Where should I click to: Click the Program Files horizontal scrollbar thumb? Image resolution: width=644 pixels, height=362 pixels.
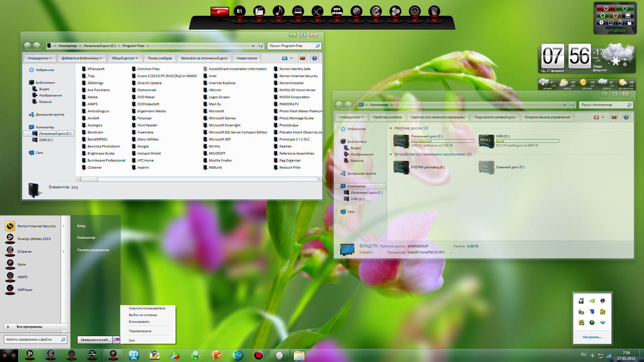coord(89,179)
